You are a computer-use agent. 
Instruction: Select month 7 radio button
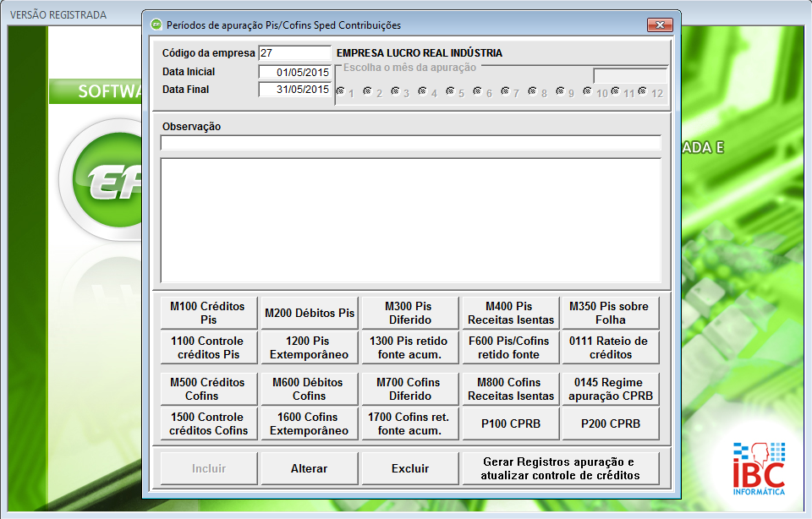505,91
